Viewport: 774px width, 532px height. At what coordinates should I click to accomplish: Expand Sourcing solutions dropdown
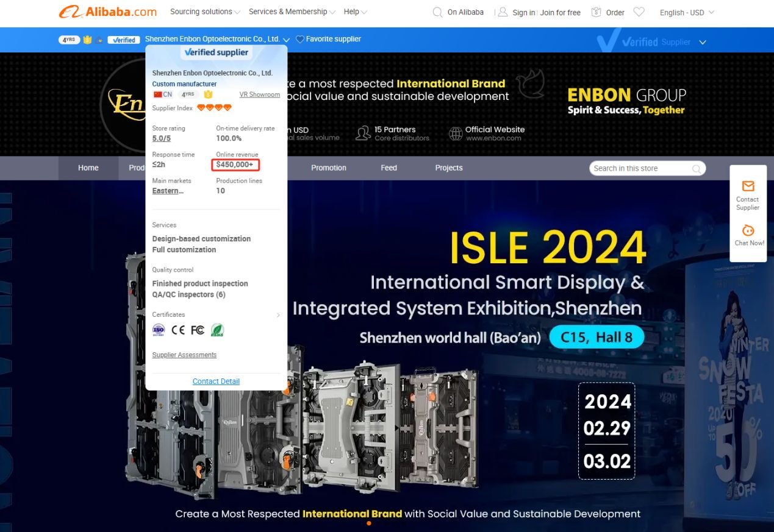pos(205,12)
